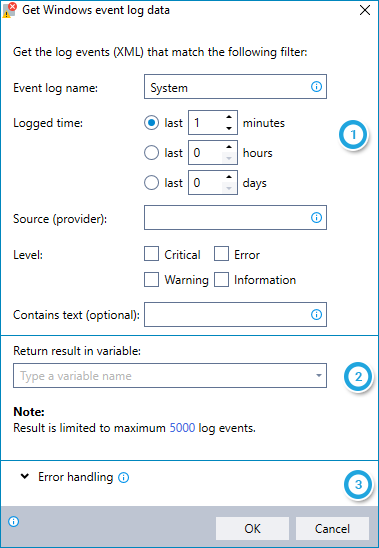Click info icon in Event log name field
Image resolution: width=379 pixels, height=548 pixels.
pos(316,86)
